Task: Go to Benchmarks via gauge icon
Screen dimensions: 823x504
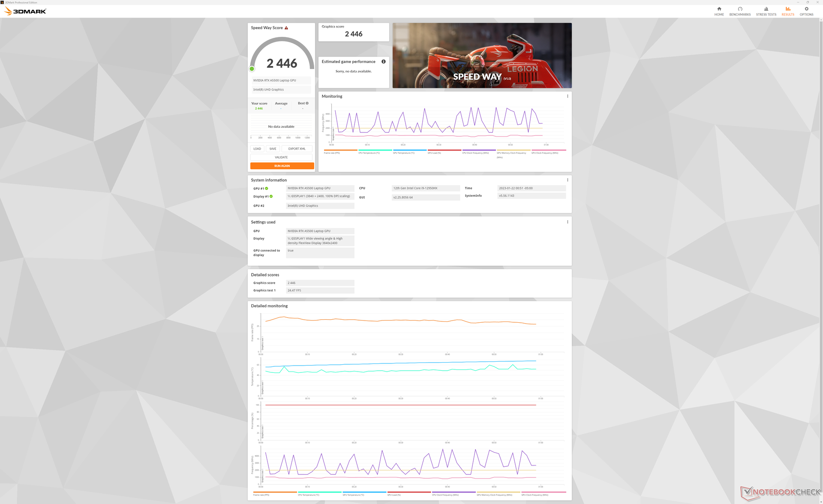Action: 740,9
